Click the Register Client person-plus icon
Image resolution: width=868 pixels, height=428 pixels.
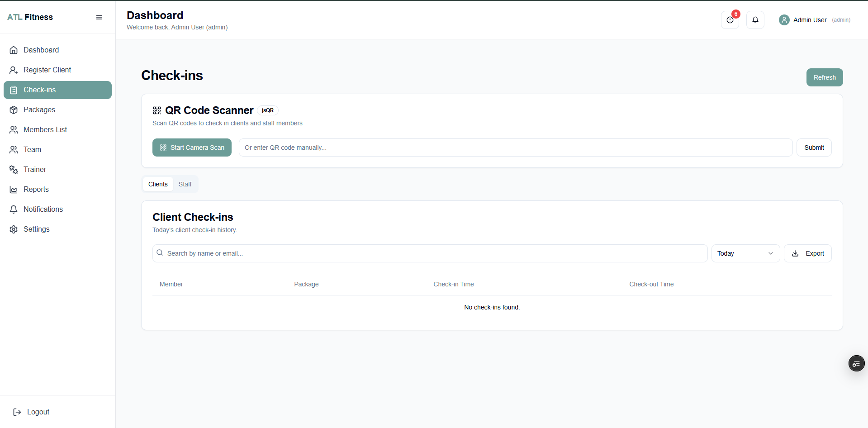(x=14, y=70)
